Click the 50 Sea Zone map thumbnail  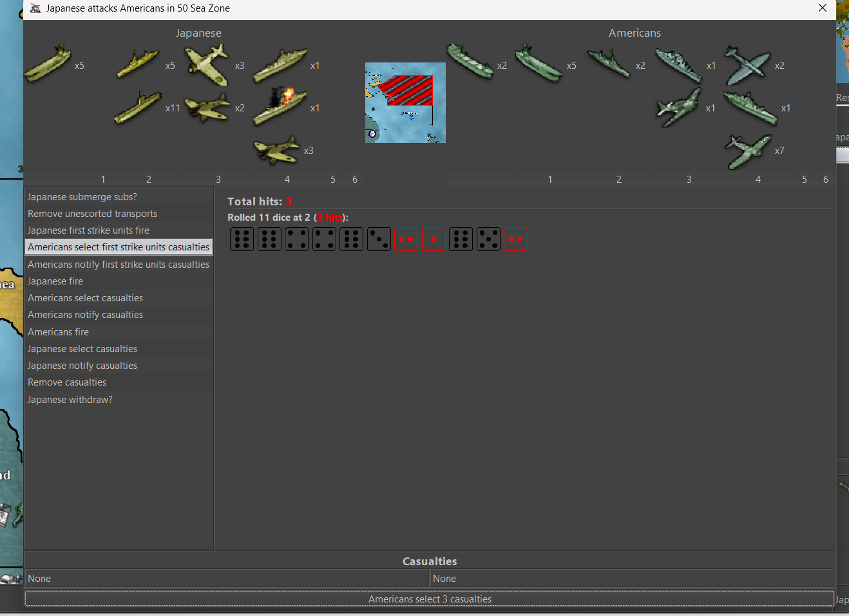[405, 102]
